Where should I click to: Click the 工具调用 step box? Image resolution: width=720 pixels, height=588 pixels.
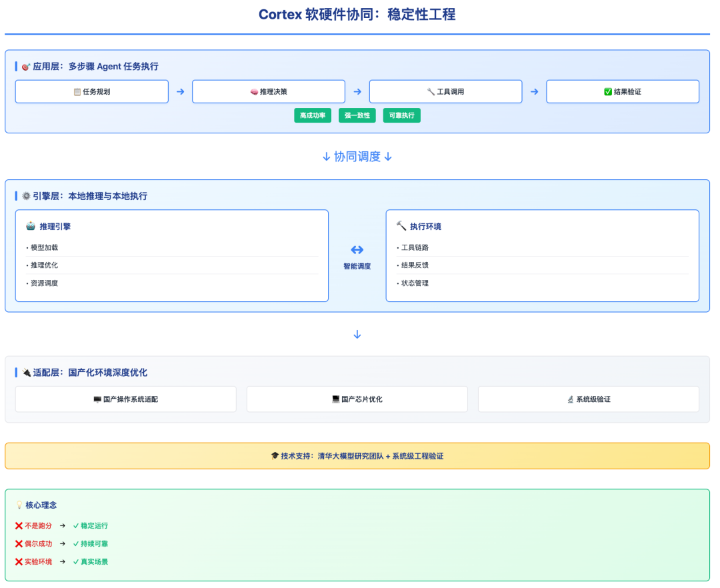[x=446, y=92]
